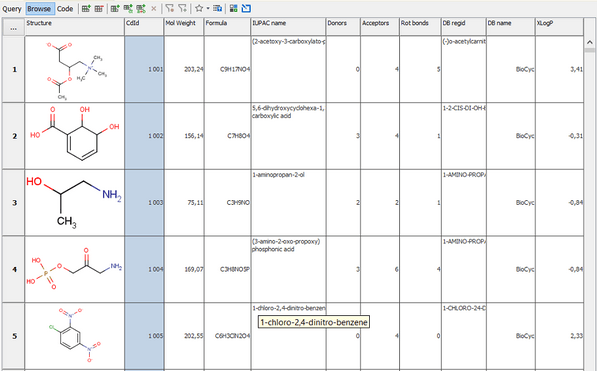The height and width of the screenshot is (371, 597).
Task: Click the 5,6-dihydroxycyclohexa IUPAC name cell
Action: [288, 136]
